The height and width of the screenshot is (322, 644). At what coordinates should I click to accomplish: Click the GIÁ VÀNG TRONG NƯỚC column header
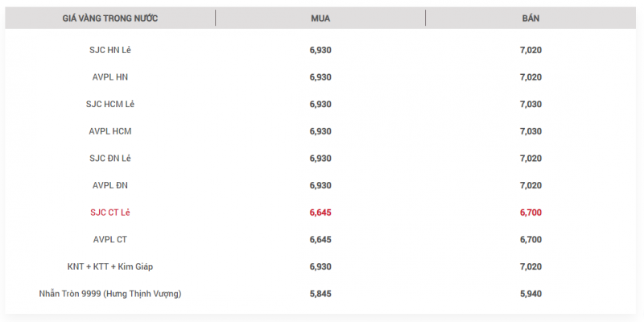[x=109, y=18]
